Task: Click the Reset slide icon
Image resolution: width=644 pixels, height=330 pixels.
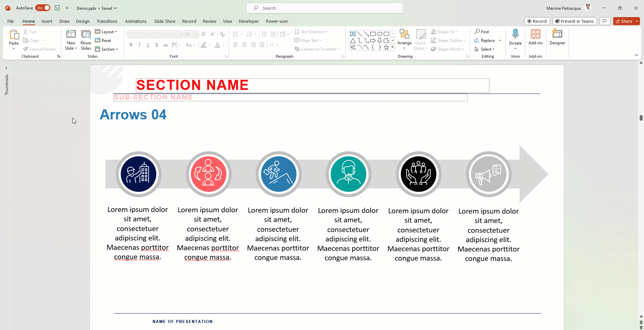Action: pyautogui.click(x=98, y=40)
